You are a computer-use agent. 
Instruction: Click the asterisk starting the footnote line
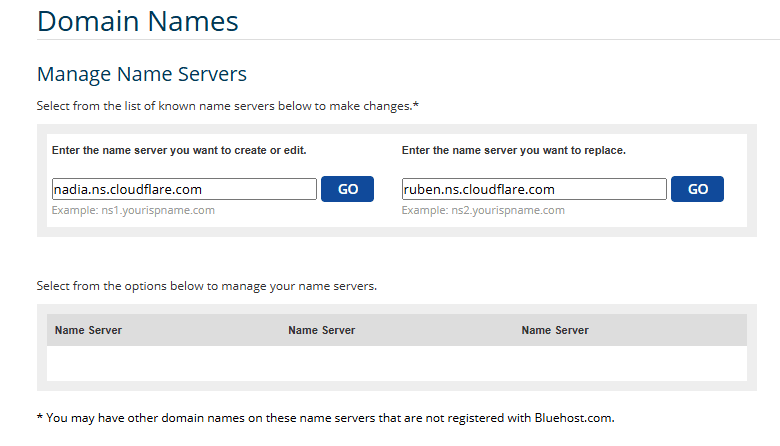(40, 417)
